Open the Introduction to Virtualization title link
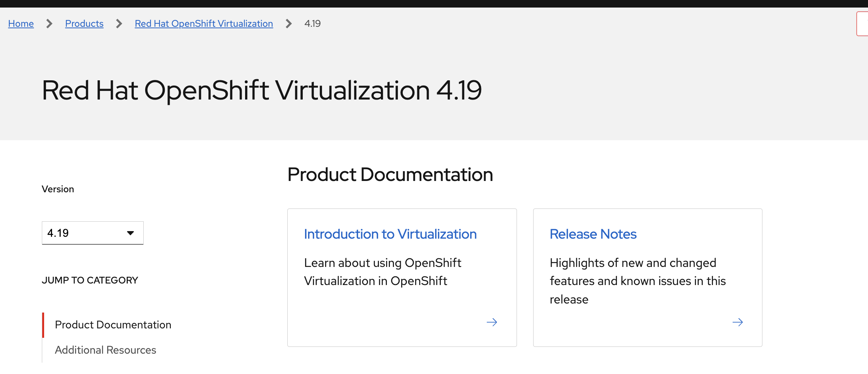The width and height of the screenshot is (868, 374). tap(390, 234)
